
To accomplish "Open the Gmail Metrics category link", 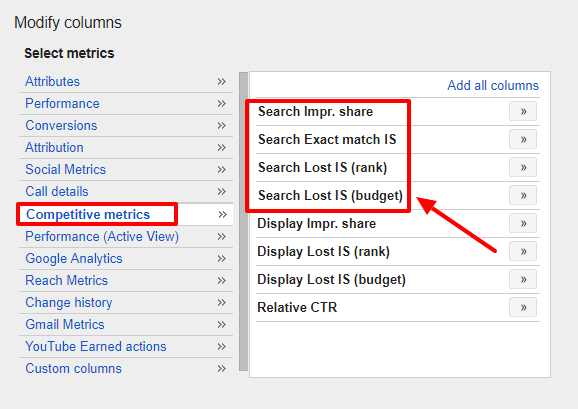I will tap(65, 325).
